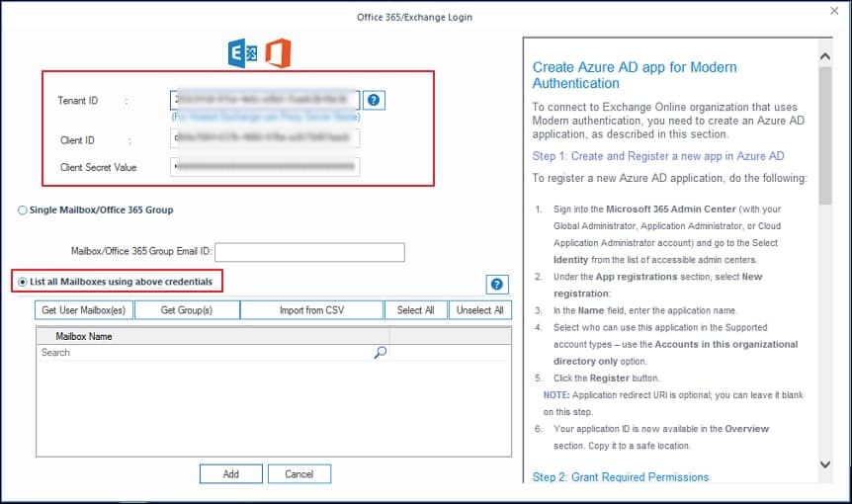
Task: Click the Cancel button
Action: pos(299,474)
